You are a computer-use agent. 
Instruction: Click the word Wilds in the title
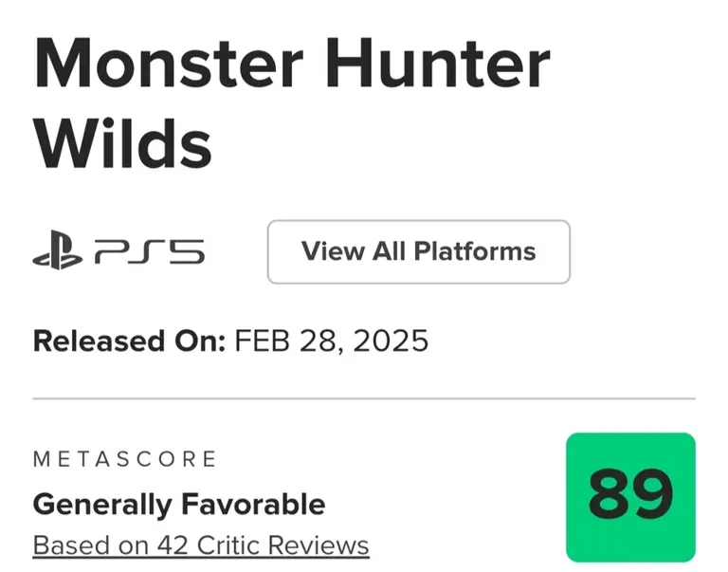[123, 143]
